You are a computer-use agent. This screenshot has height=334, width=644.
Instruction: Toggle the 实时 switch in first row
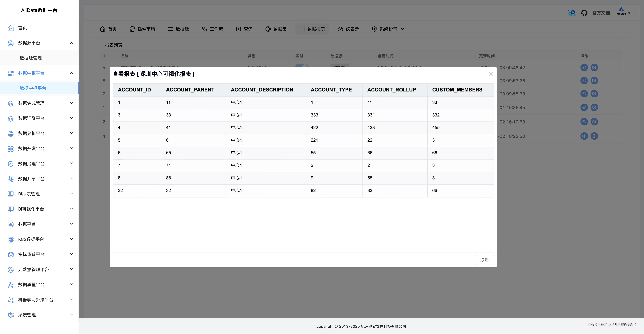click(x=301, y=65)
